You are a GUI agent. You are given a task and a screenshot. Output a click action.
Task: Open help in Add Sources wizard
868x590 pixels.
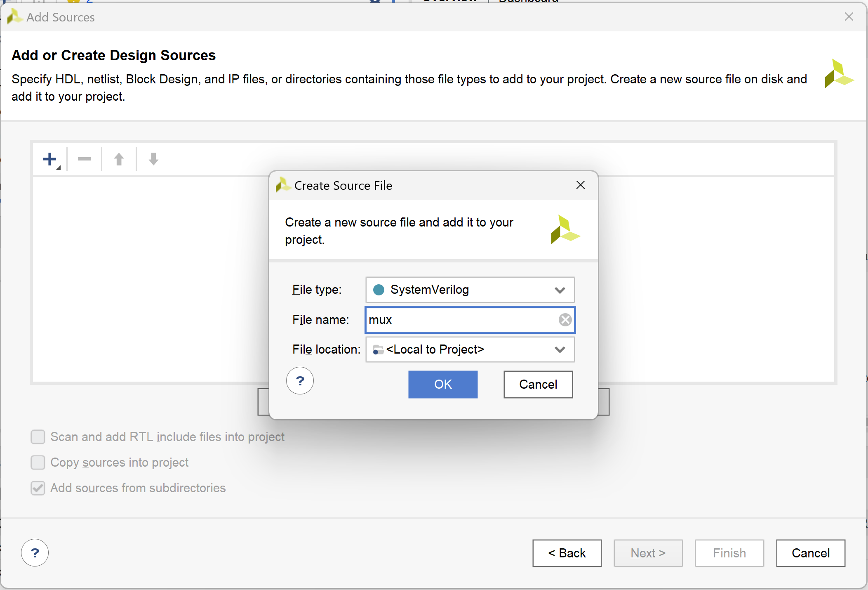(x=35, y=553)
